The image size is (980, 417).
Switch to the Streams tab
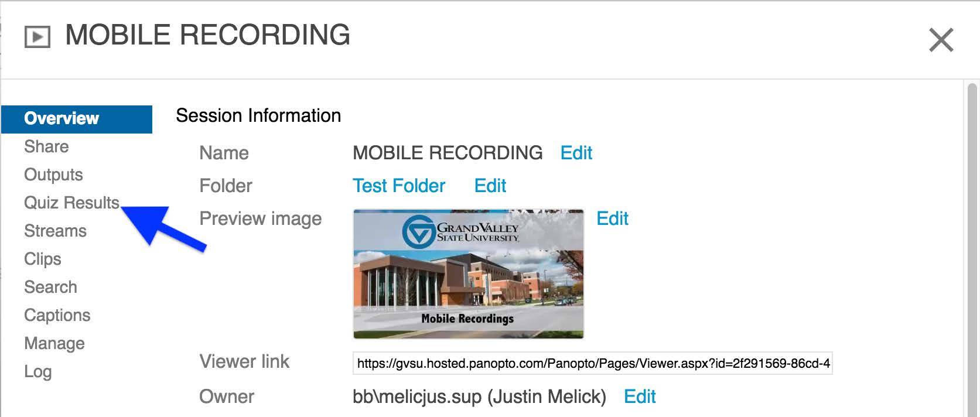55,231
